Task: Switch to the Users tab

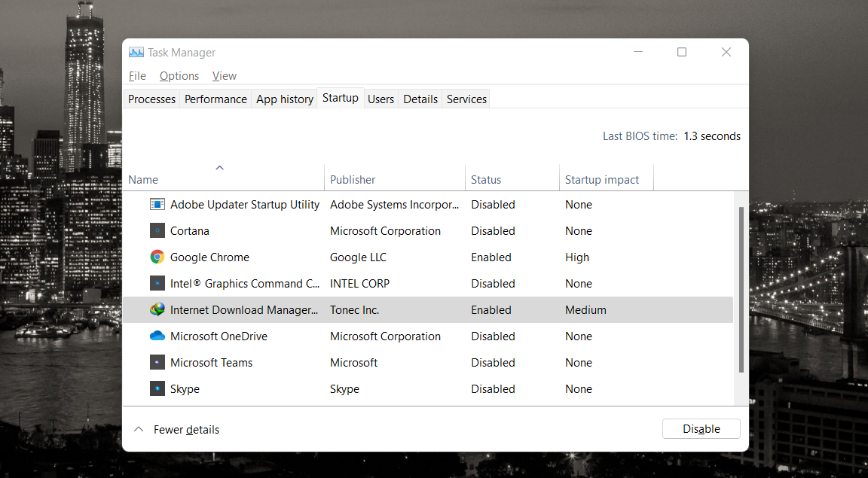Action: [x=381, y=99]
